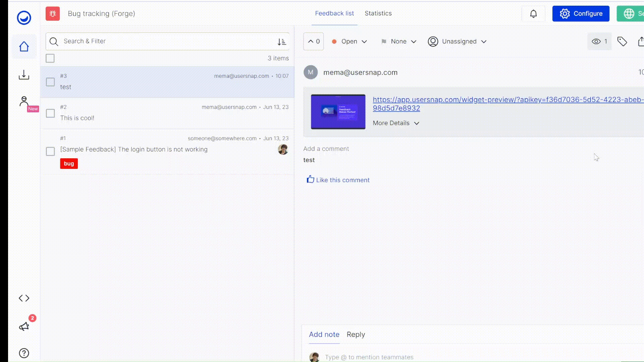Expand More Details section
The height and width of the screenshot is (362, 644).
click(x=396, y=123)
